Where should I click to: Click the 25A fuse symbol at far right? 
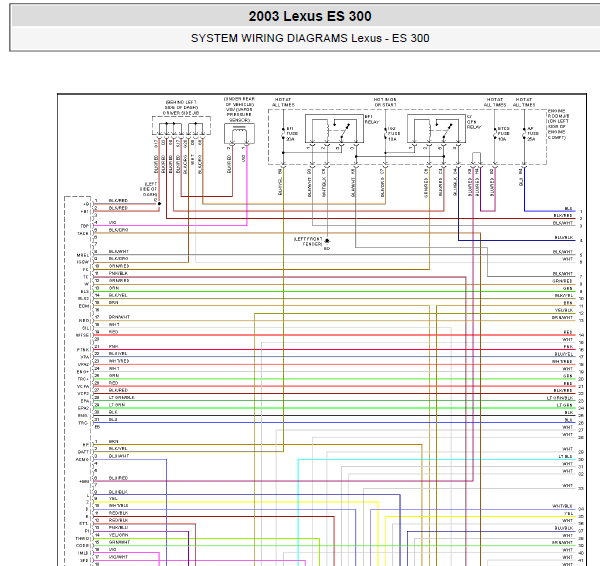[524, 133]
